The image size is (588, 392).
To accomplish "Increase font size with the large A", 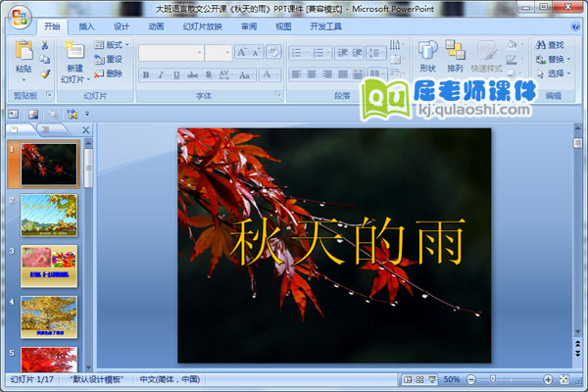I will tap(242, 52).
